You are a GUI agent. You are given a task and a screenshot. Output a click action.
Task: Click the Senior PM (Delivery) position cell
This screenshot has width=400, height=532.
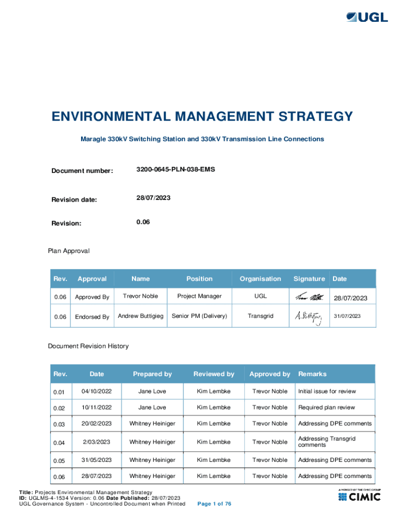coord(199,316)
